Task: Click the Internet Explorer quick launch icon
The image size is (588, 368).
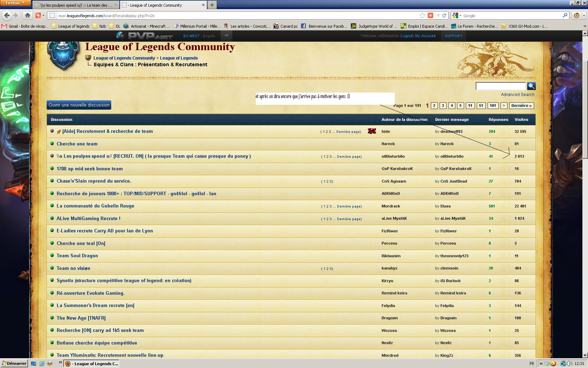Action: [42, 363]
